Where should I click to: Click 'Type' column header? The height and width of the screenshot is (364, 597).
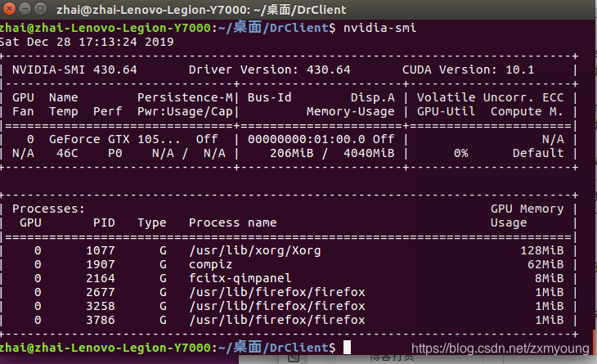[152, 222]
